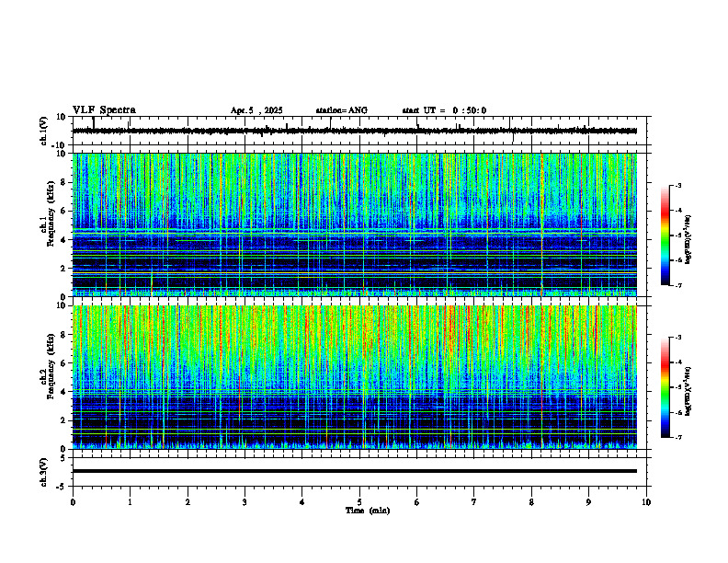The image size is (728, 563).
Task: Click the "4" kHz tick of ch.2 spectrogram
Action: coord(65,392)
